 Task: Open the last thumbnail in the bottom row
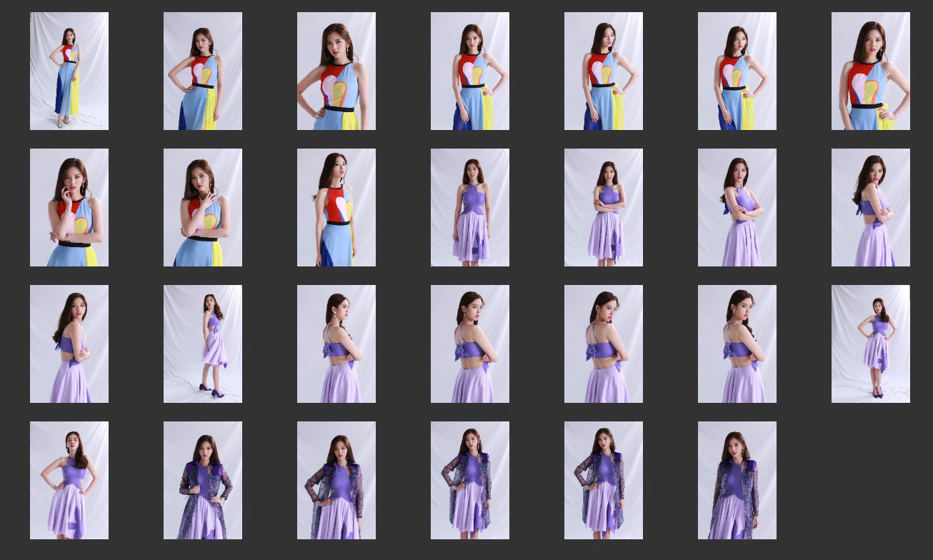pos(737,480)
